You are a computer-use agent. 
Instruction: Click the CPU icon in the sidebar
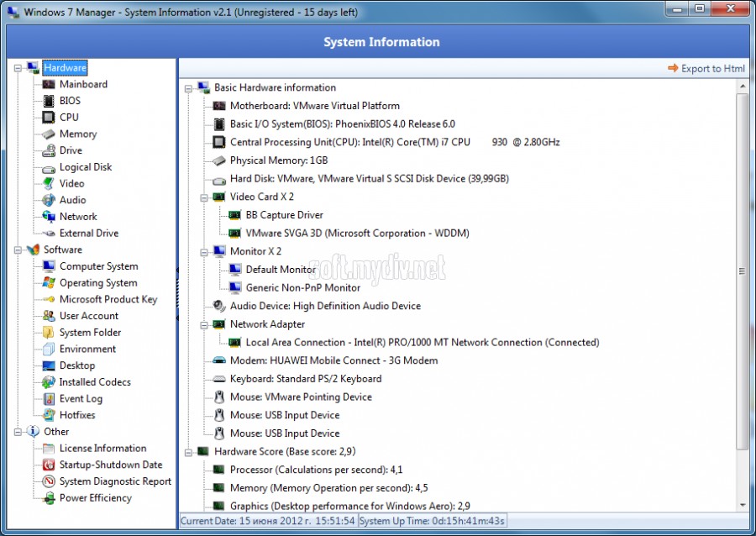[x=49, y=117]
